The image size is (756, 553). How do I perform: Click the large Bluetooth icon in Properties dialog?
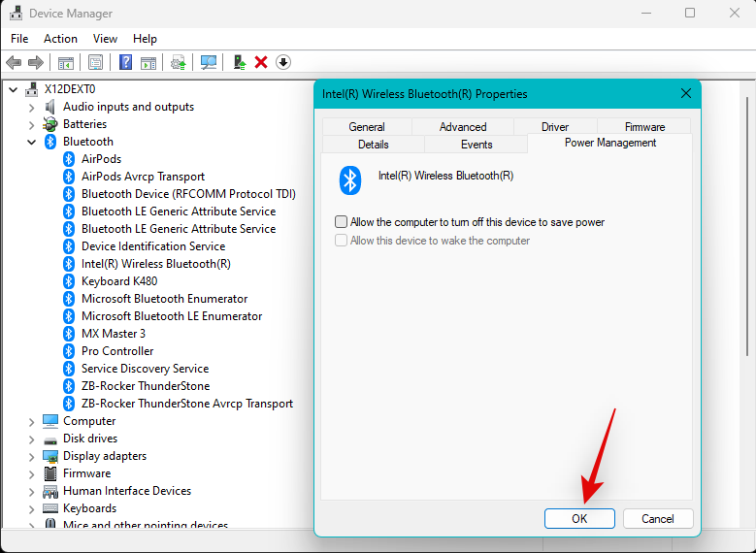pyautogui.click(x=350, y=180)
